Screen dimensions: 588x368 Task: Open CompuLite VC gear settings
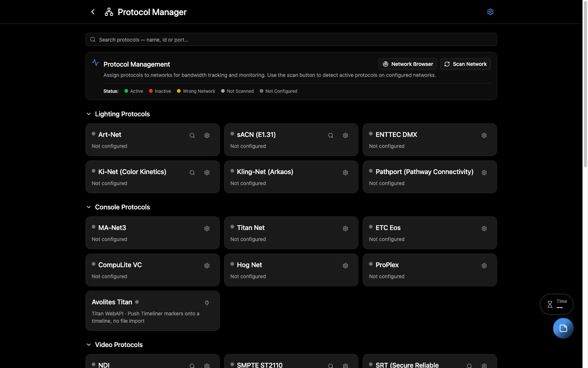pos(207,266)
